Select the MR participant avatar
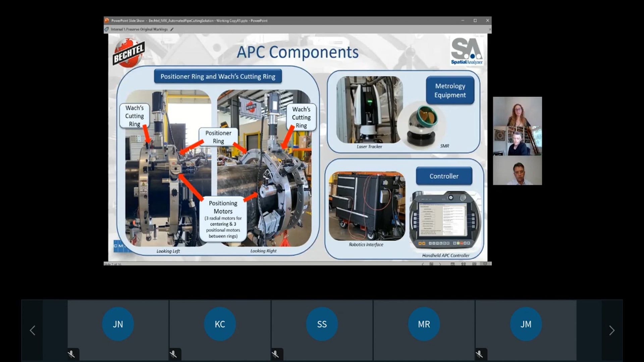Screen dimensions: 644x362 [424, 324]
